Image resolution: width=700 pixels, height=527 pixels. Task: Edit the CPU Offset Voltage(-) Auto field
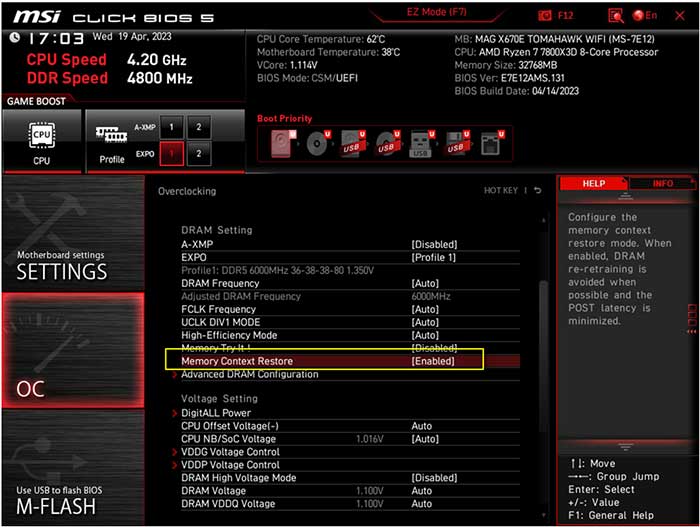click(421, 426)
